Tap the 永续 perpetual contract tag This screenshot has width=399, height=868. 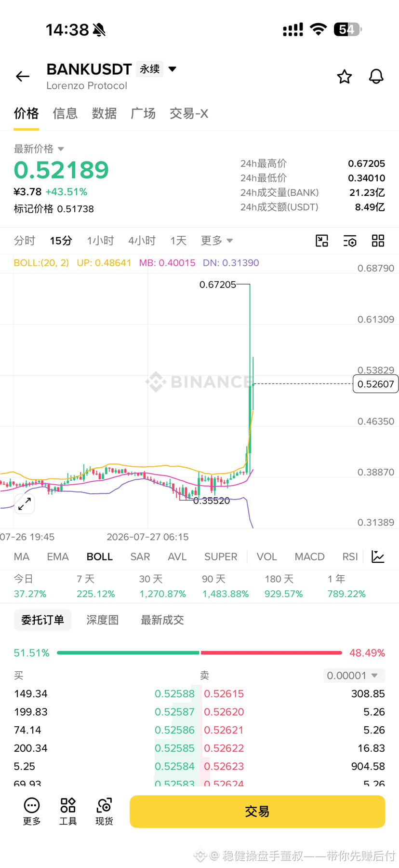[x=150, y=69]
